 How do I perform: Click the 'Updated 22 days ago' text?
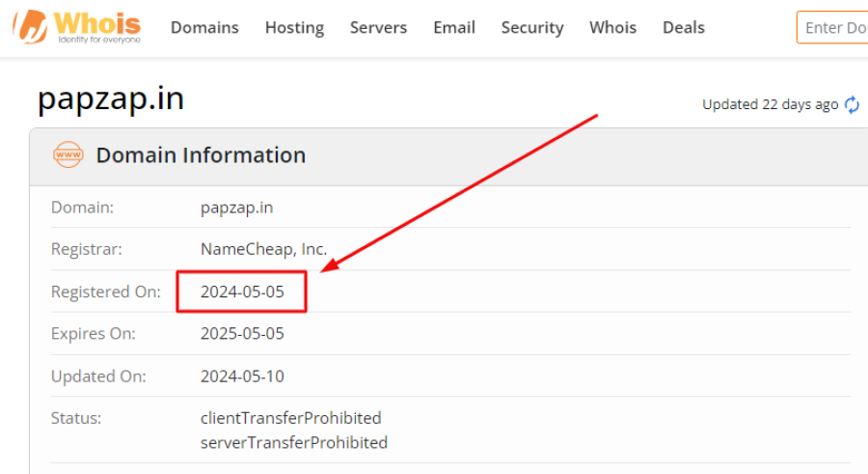[x=770, y=104]
